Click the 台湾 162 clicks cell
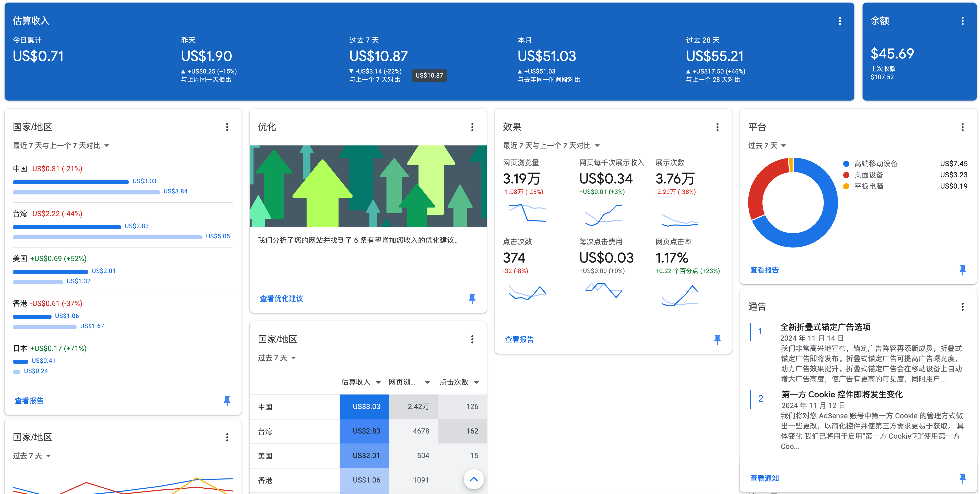 click(x=462, y=431)
